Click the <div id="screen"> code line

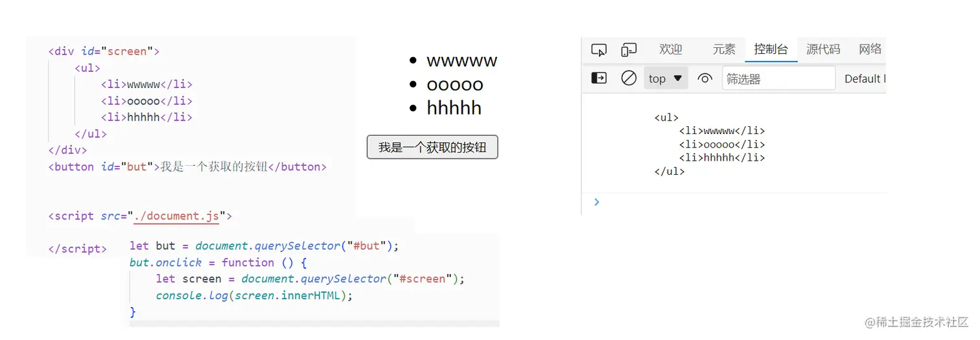[x=104, y=51]
